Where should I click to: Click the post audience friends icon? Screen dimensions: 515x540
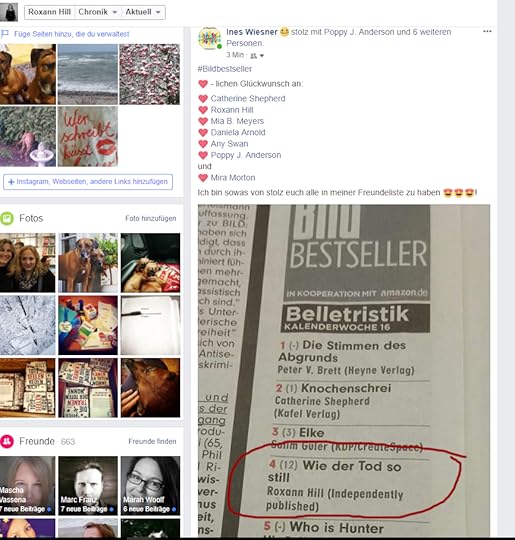[x=253, y=55]
